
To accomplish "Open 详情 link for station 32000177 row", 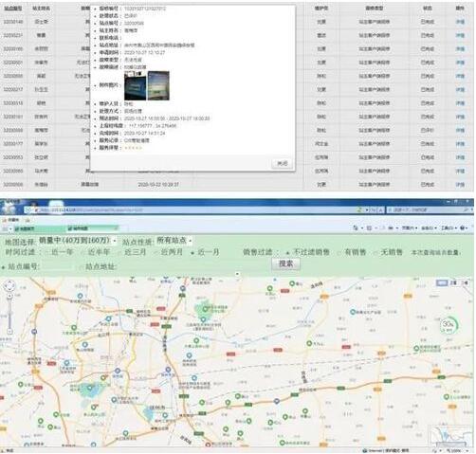I will coord(460,144).
